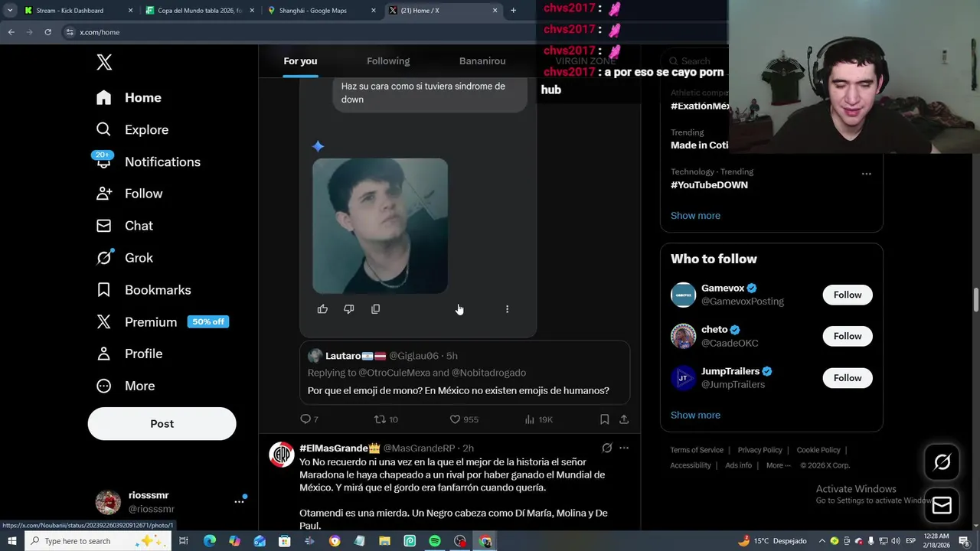Open riosssmr account menu dots
This screenshot has width=980, height=551.
point(239,502)
